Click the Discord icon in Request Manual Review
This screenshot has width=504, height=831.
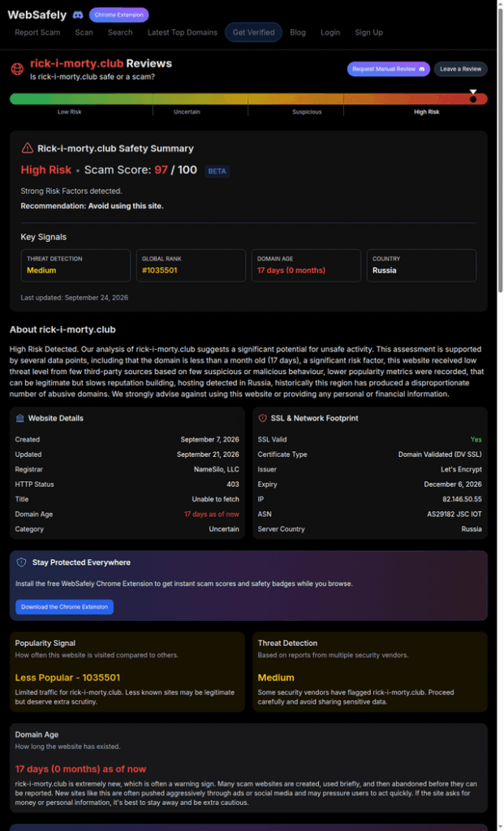(422, 69)
